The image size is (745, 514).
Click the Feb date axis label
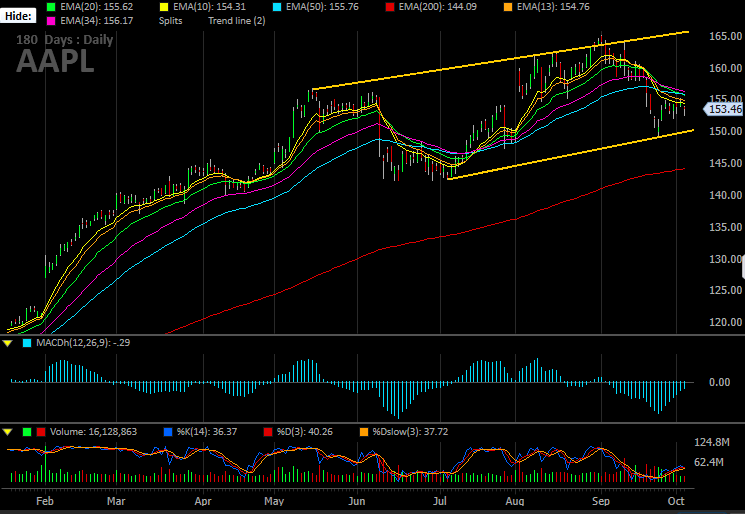pos(45,502)
